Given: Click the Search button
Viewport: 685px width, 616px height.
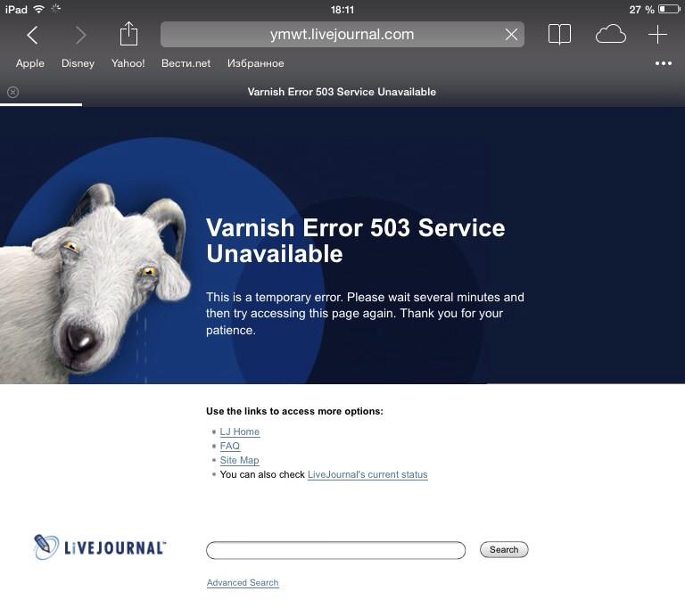Looking at the screenshot, I should (x=504, y=550).
